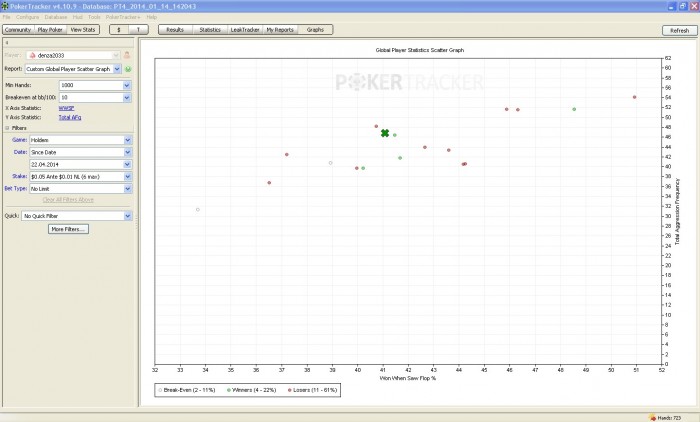The width and height of the screenshot is (700, 422).
Task: Open the Statistics tab
Action: coord(210,30)
